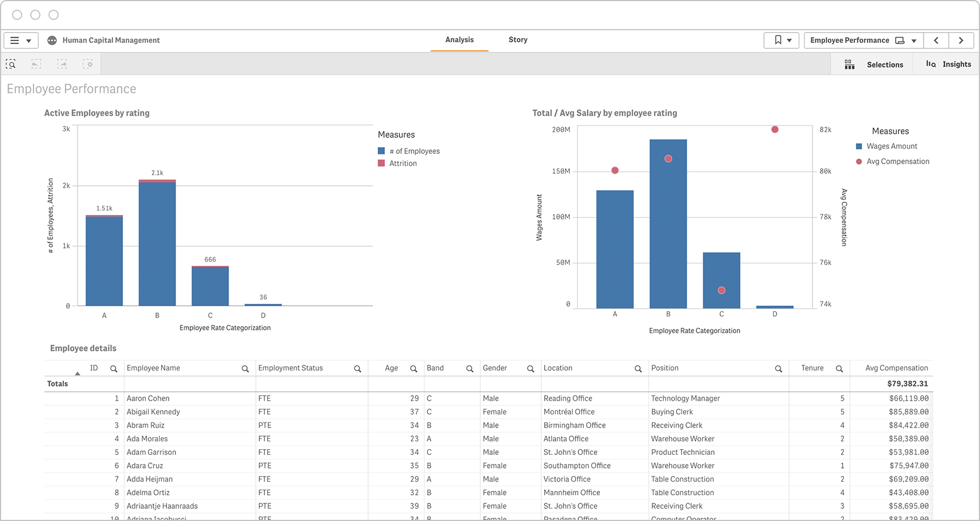Click Avg Compensation legend dot
The image size is (980, 521).
(859, 162)
